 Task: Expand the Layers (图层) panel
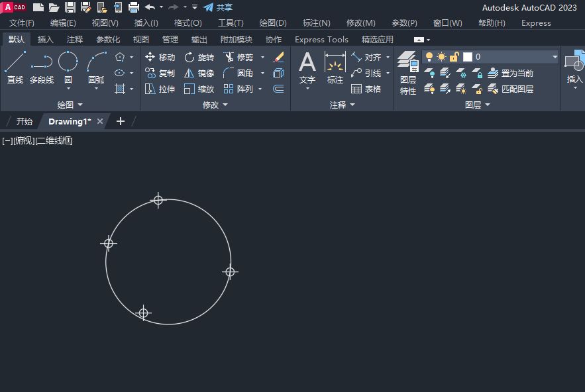coord(477,105)
